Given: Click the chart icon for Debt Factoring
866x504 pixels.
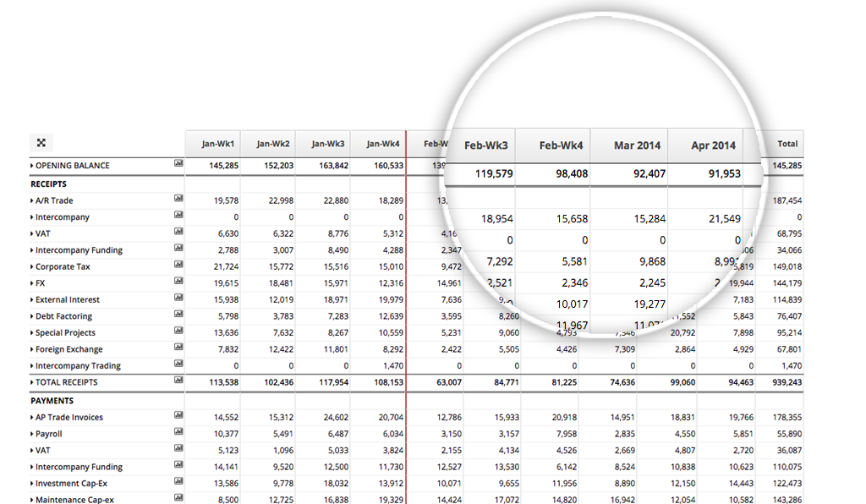Looking at the screenshot, I should (x=178, y=314).
